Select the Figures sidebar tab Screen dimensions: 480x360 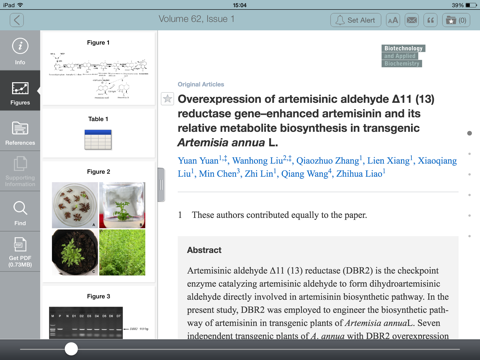point(20,91)
